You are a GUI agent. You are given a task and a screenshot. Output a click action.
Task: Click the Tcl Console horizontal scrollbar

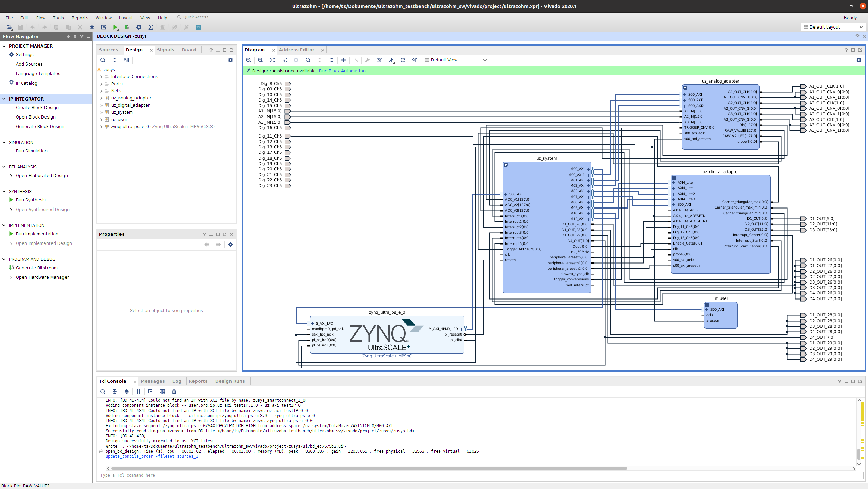[x=369, y=468]
